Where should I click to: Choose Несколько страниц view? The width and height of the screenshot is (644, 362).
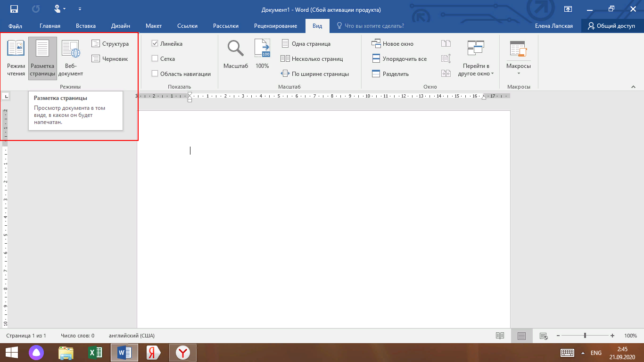(312, 59)
